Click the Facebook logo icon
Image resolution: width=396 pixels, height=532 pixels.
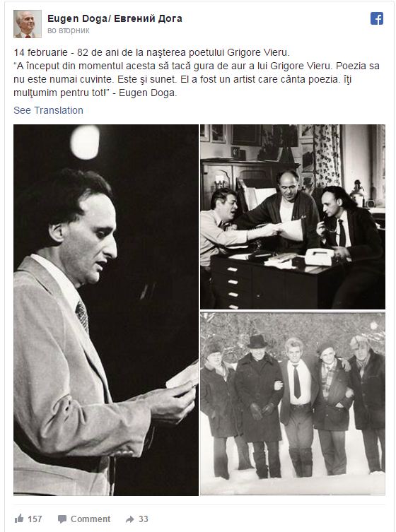[x=377, y=18]
